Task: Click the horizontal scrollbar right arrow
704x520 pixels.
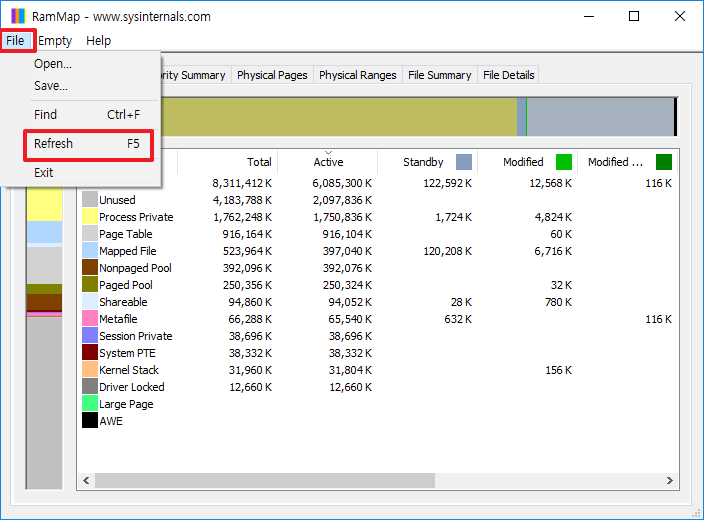Action: (x=669, y=480)
